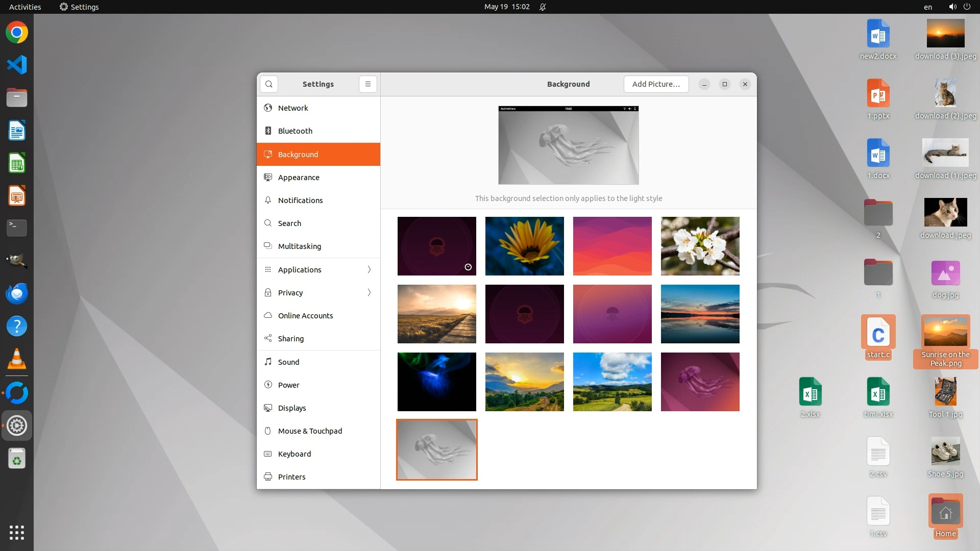Image resolution: width=980 pixels, height=551 pixels.
Task: Choose the white cherry blossom wallpaper
Action: [x=700, y=246]
